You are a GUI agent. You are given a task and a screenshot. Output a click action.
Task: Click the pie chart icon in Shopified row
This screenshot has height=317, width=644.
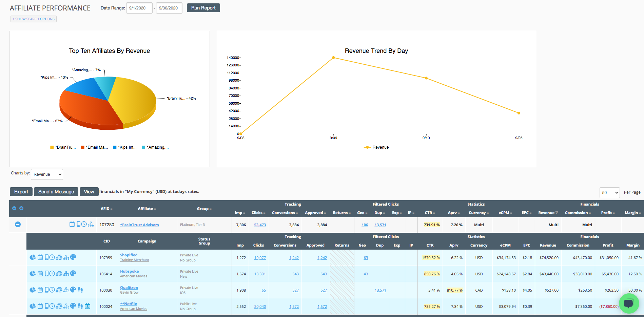[33, 257]
